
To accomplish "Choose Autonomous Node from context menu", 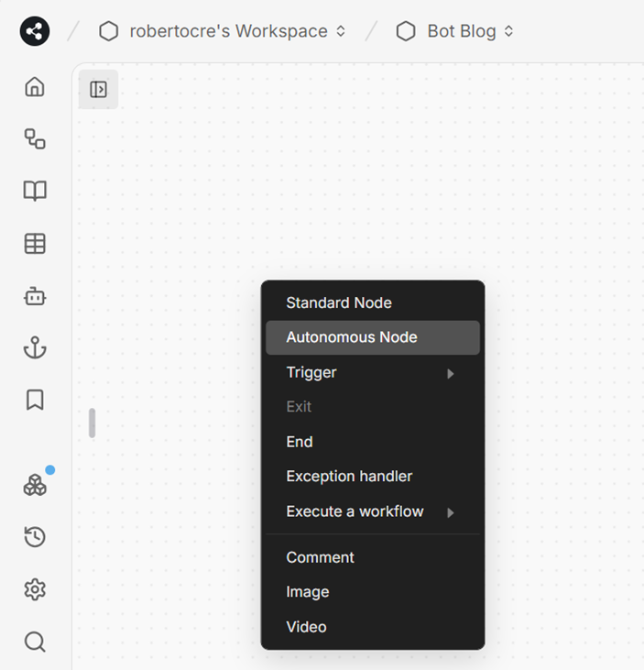I will tap(373, 337).
